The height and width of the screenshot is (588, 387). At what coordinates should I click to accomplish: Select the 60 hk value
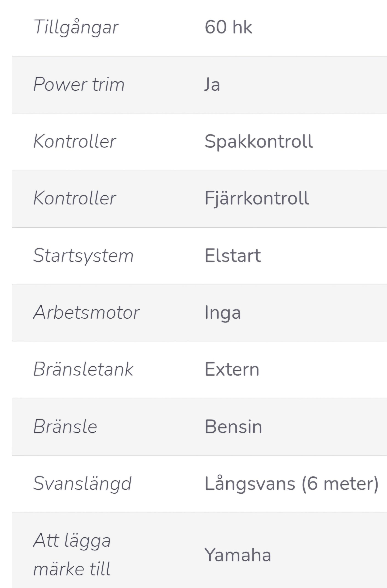(228, 27)
